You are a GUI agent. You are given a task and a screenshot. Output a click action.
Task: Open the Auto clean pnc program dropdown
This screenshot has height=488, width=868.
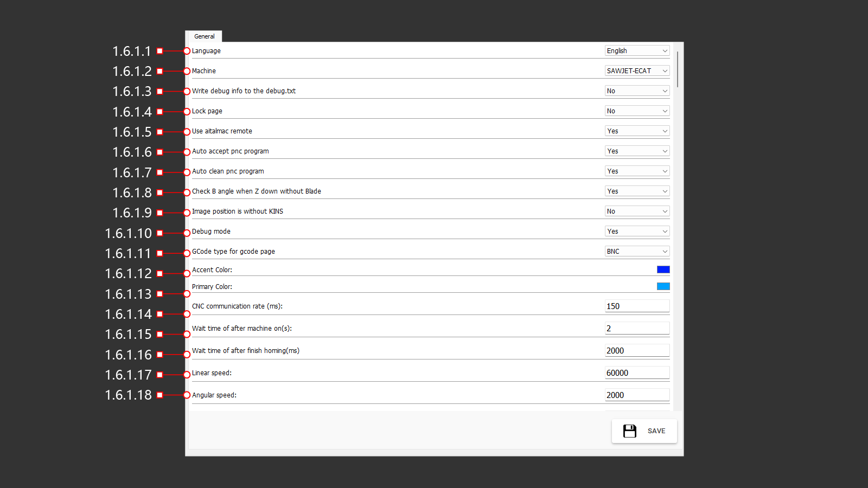tap(637, 171)
